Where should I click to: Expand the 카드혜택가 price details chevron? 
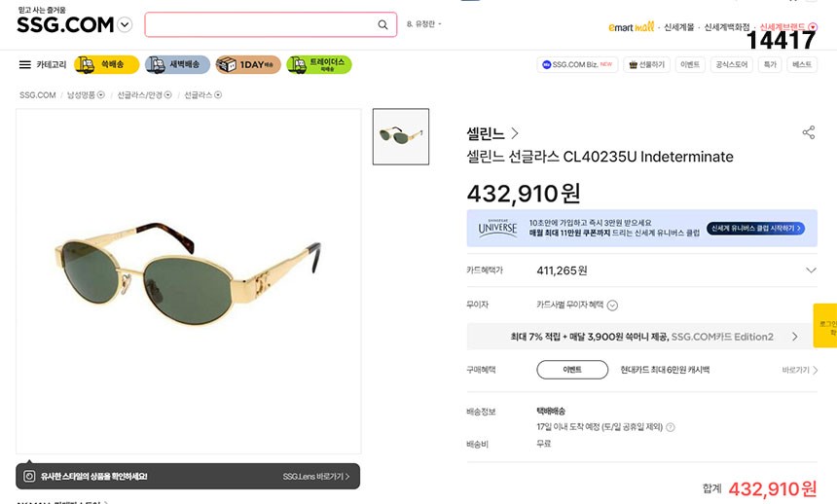(811, 270)
